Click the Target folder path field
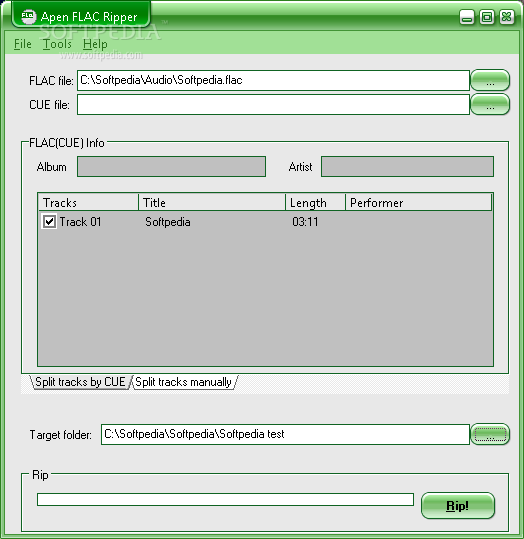 [285, 434]
